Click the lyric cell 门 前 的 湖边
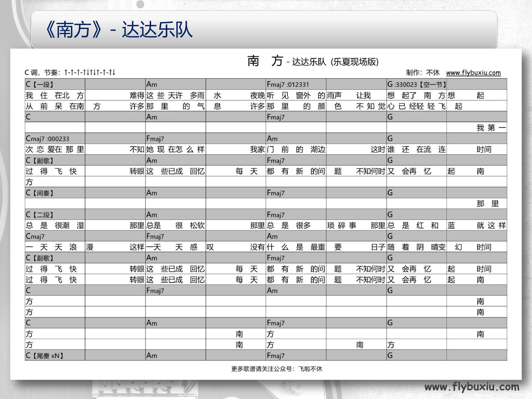 coord(296,149)
